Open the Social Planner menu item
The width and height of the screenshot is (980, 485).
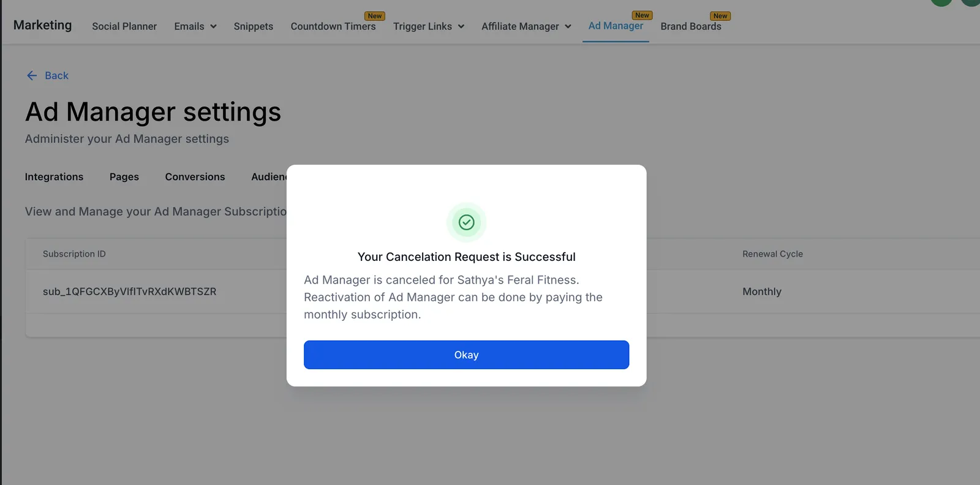124,26
